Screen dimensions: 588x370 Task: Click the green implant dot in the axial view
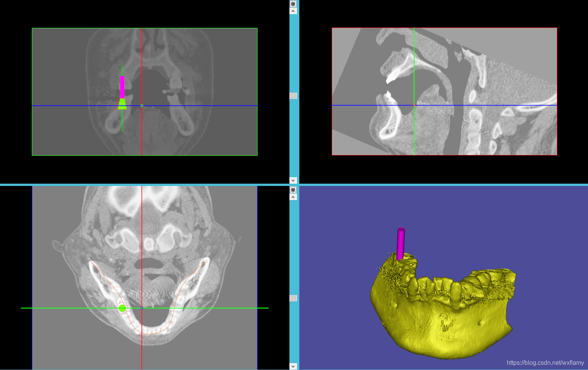(122, 308)
